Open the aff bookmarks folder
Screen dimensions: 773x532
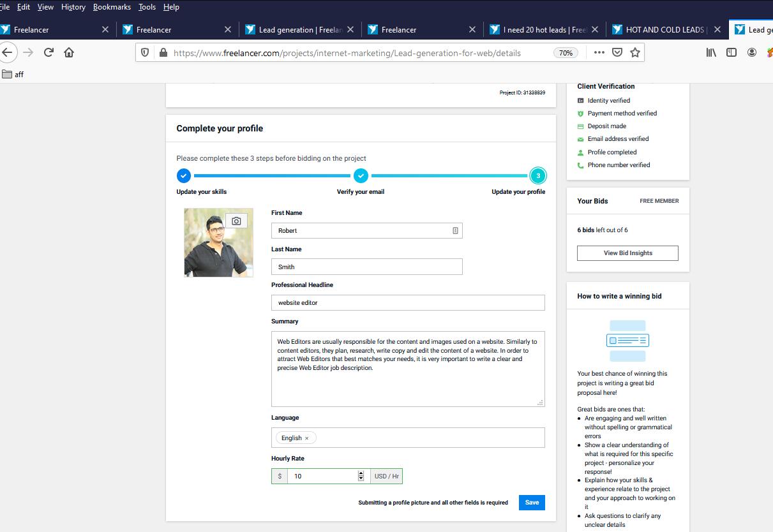[13, 74]
